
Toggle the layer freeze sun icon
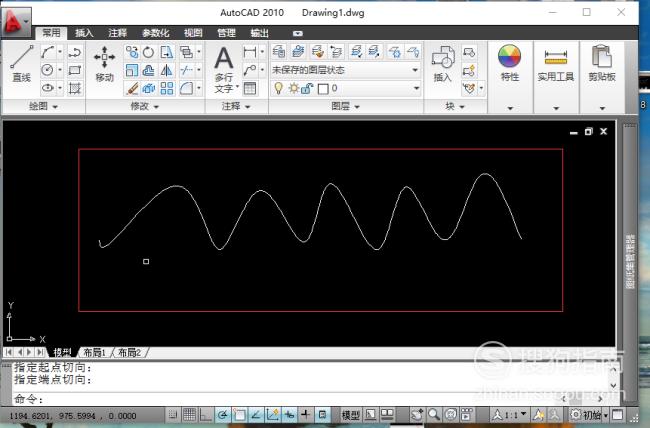294,88
